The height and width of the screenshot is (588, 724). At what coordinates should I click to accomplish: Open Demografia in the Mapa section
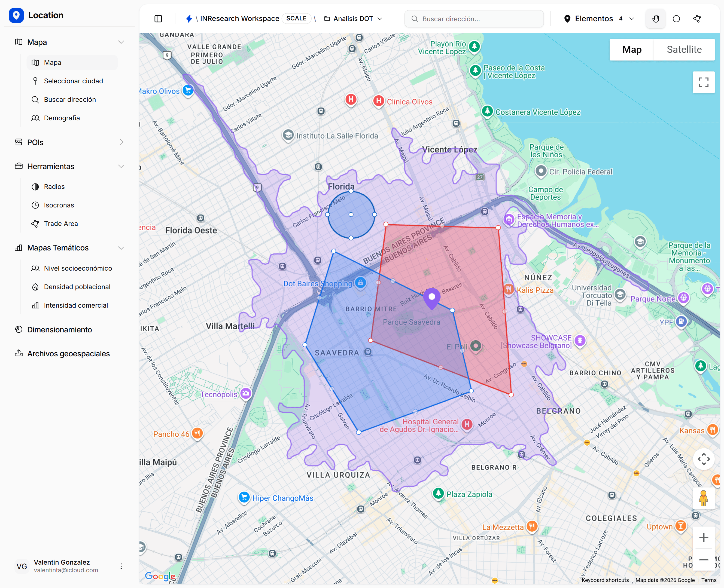tap(61, 118)
